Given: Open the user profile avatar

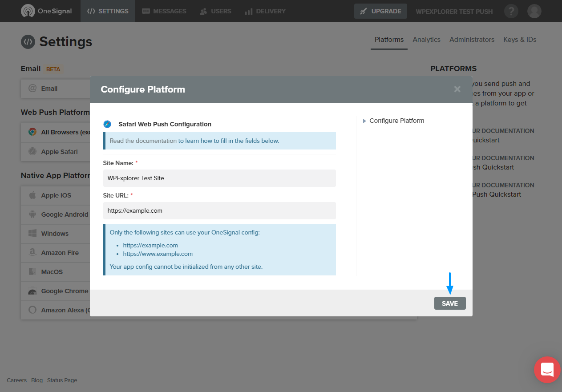Looking at the screenshot, I should tap(534, 11).
